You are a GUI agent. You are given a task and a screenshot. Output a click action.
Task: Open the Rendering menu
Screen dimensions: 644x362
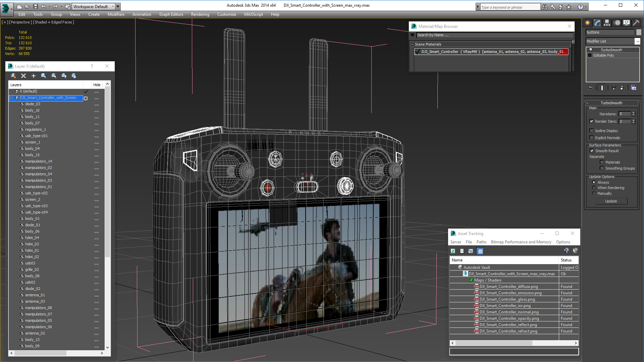click(x=200, y=14)
